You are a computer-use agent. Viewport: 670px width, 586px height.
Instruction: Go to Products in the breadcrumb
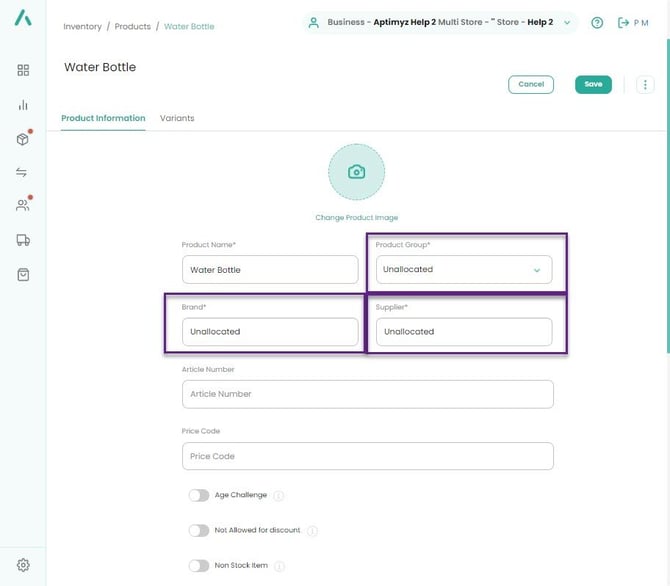pyautogui.click(x=133, y=26)
